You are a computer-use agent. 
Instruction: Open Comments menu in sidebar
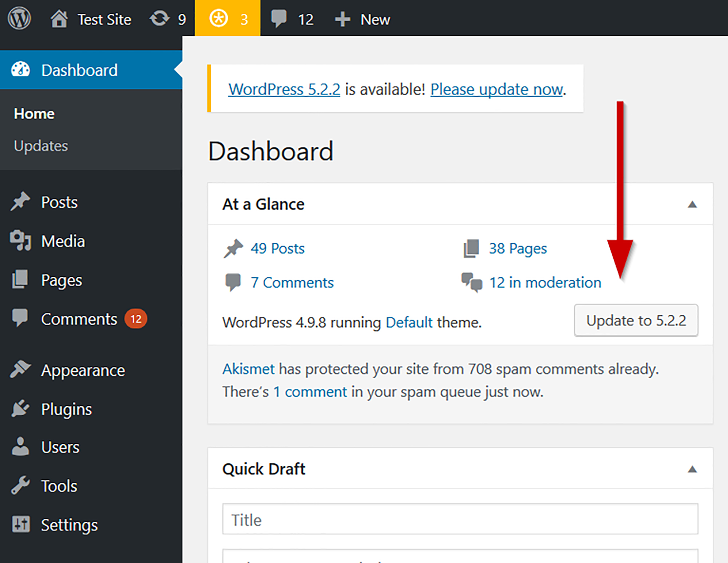point(79,319)
